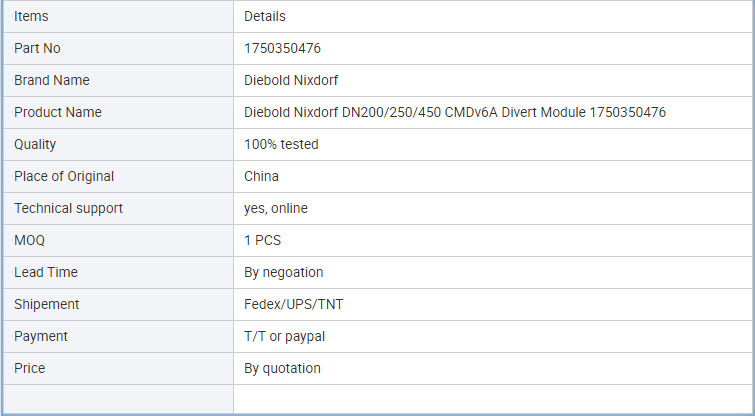Select the "Brand Name" label cell
This screenshot has width=755, height=416.
[x=52, y=80]
